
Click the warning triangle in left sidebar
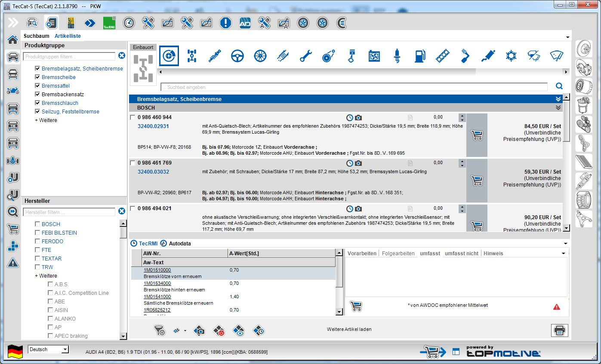tap(13, 263)
